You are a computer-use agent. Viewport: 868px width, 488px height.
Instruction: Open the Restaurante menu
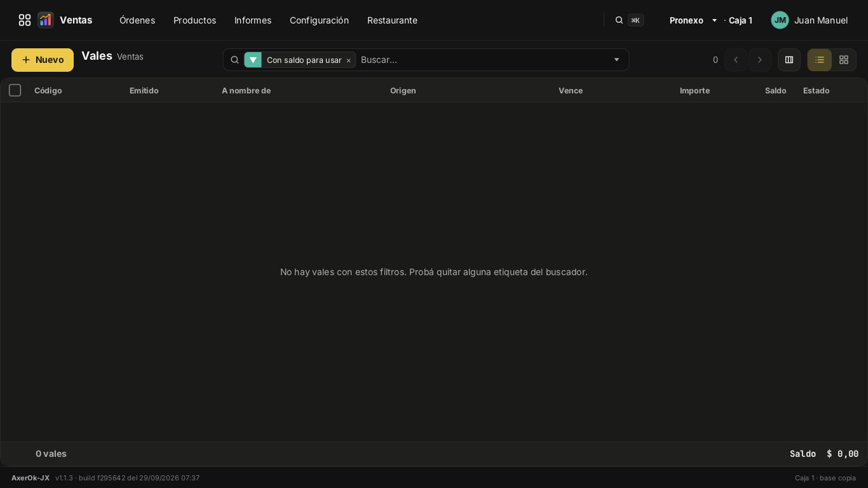click(x=392, y=20)
